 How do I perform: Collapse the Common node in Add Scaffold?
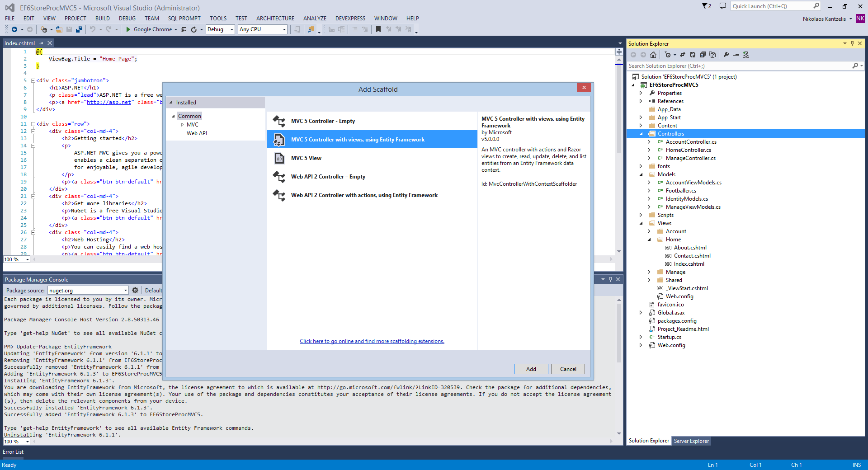pos(173,116)
